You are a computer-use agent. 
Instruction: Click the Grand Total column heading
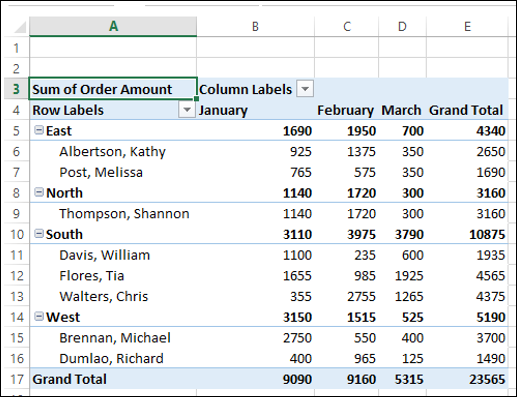point(466,110)
